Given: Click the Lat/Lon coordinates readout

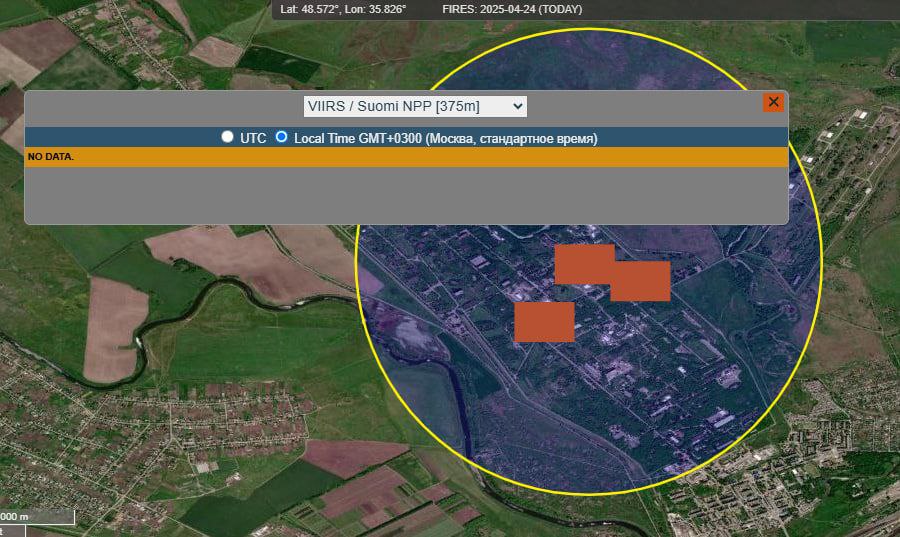Looking at the screenshot, I should pyautogui.click(x=343, y=9).
